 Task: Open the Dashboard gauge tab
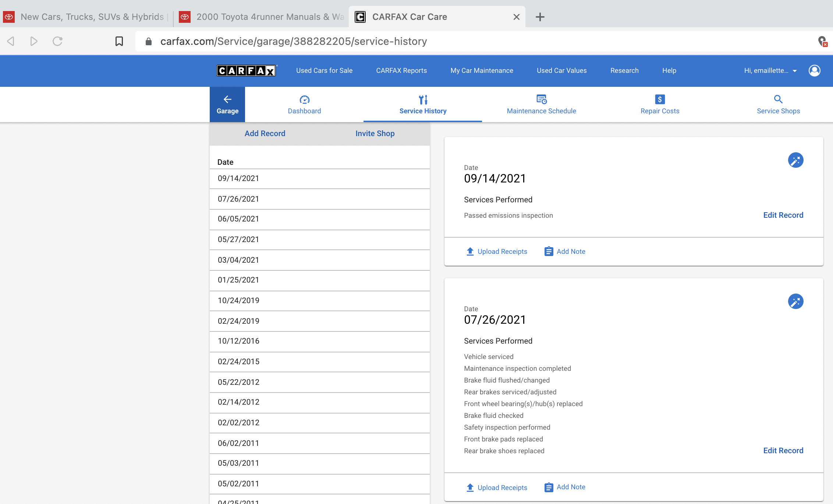pyautogui.click(x=304, y=104)
